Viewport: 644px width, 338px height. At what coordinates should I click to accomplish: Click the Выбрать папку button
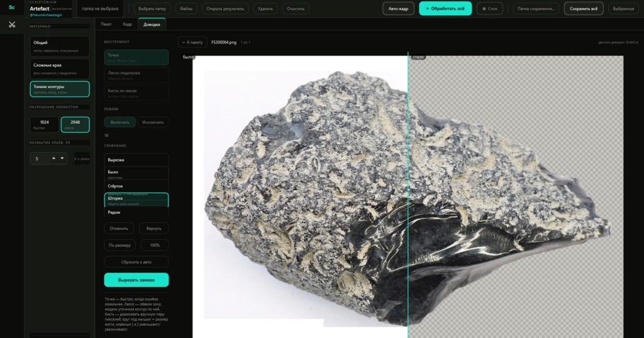152,9
